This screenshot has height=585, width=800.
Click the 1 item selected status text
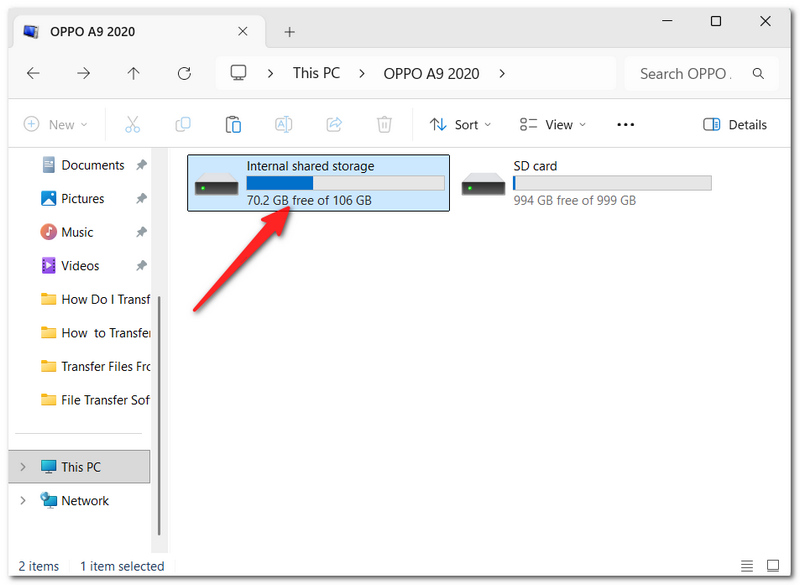tap(122, 566)
